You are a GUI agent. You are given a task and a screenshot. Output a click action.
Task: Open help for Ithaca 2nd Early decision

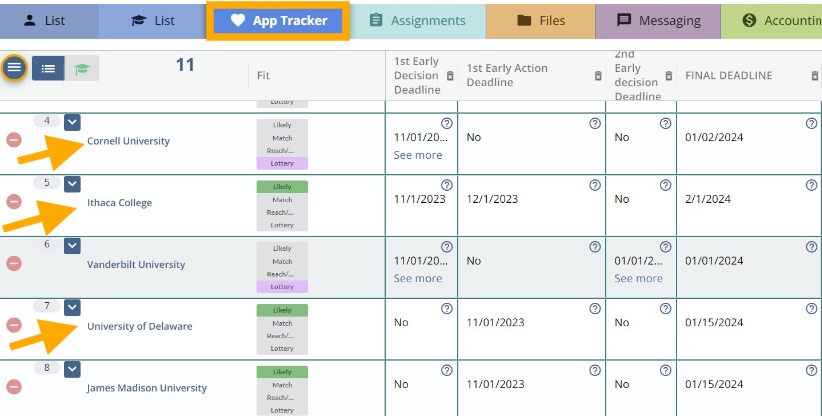665,185
